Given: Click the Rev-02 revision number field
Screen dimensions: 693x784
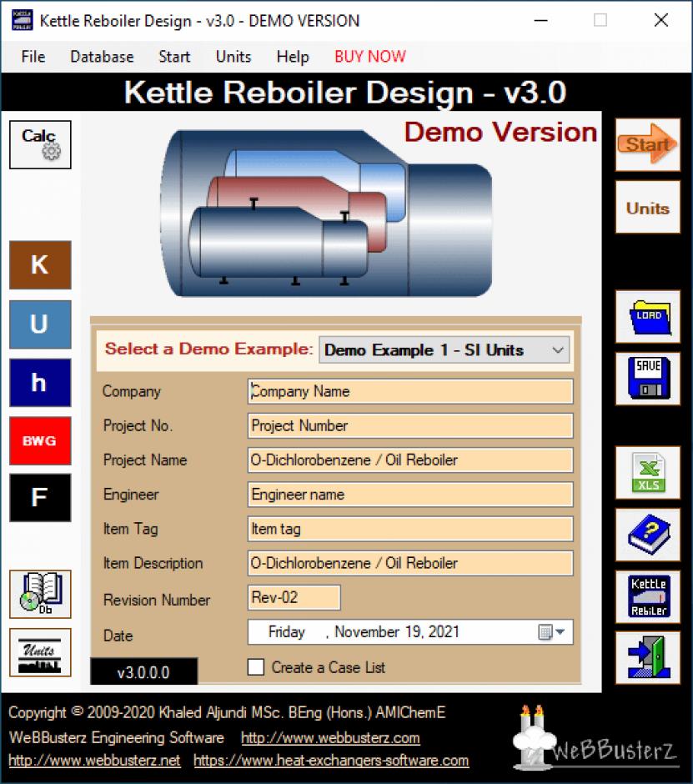Looking at the screenshot, I should pyautogui.click(x=294, y=597).
